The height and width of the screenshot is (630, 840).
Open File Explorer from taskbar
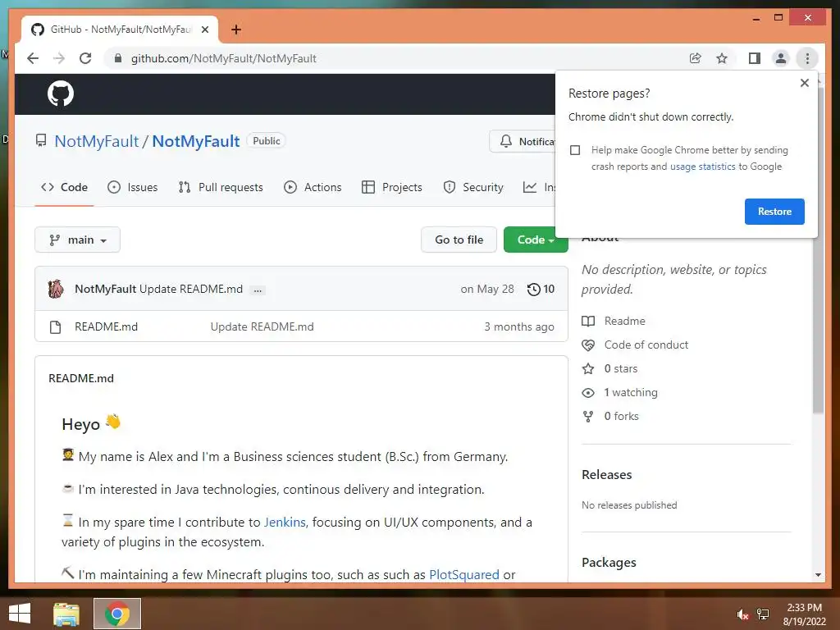click(x=66, y=614)
